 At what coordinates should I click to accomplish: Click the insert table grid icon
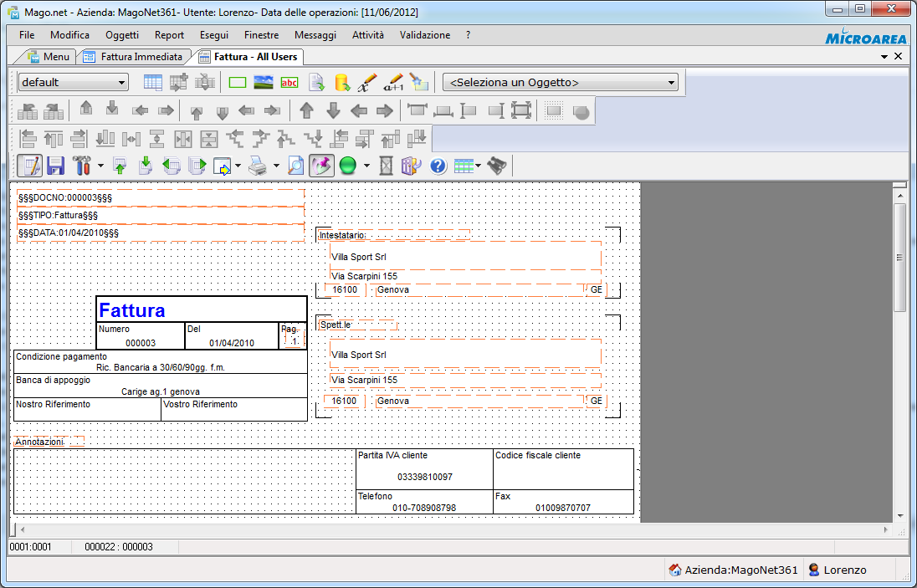point(153,83)
